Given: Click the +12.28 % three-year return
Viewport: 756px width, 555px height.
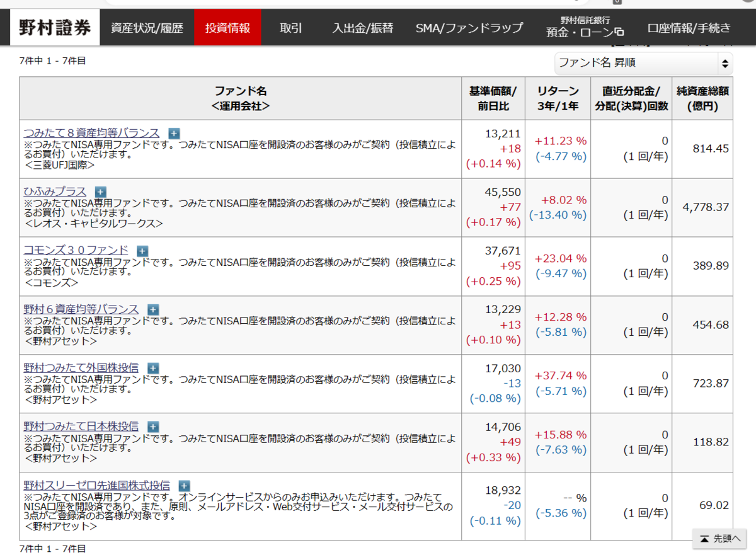Looking at the screenshot, I should 561,317.
